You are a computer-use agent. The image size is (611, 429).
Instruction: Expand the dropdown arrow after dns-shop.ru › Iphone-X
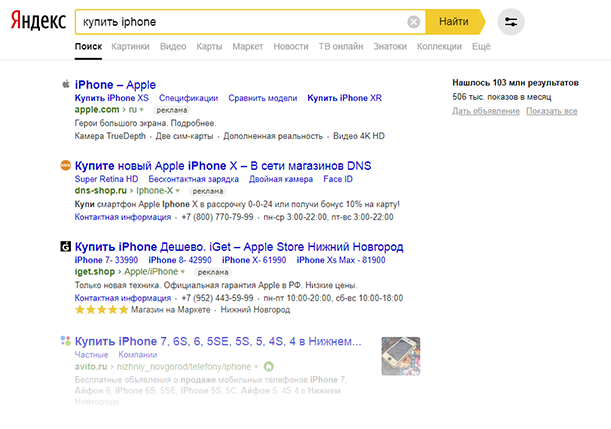point(179,190)
